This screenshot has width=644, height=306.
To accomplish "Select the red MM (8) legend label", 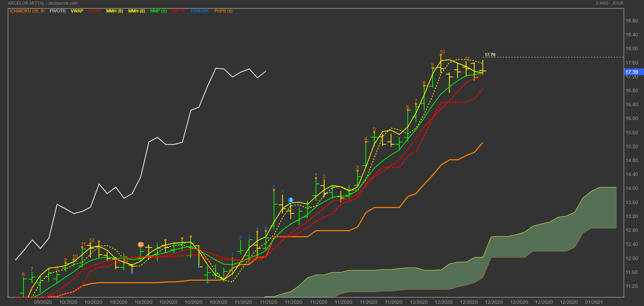I will pyautogui.click(x=178, y=11).
